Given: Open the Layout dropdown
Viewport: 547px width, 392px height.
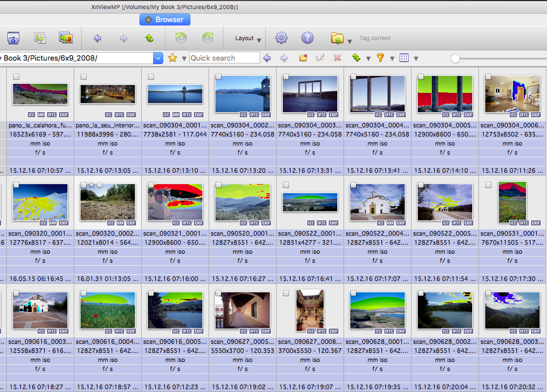Looking at the screenshot, I should tap(248, 39).
